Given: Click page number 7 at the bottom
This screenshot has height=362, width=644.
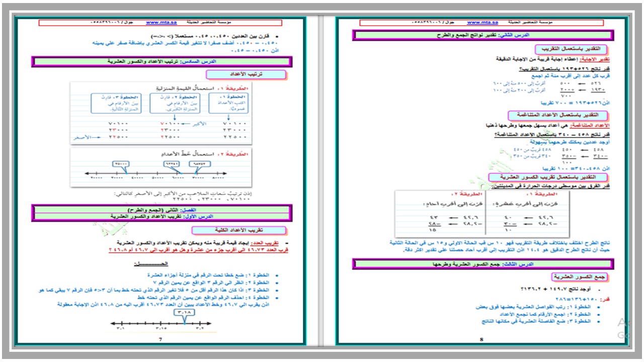Looking at the screenshot, I should [x=160, y=339].
